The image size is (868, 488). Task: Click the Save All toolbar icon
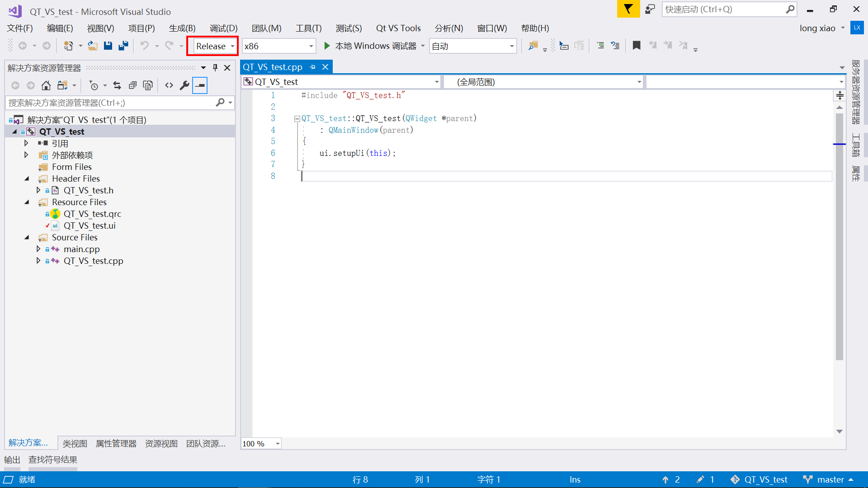(123, 46)
